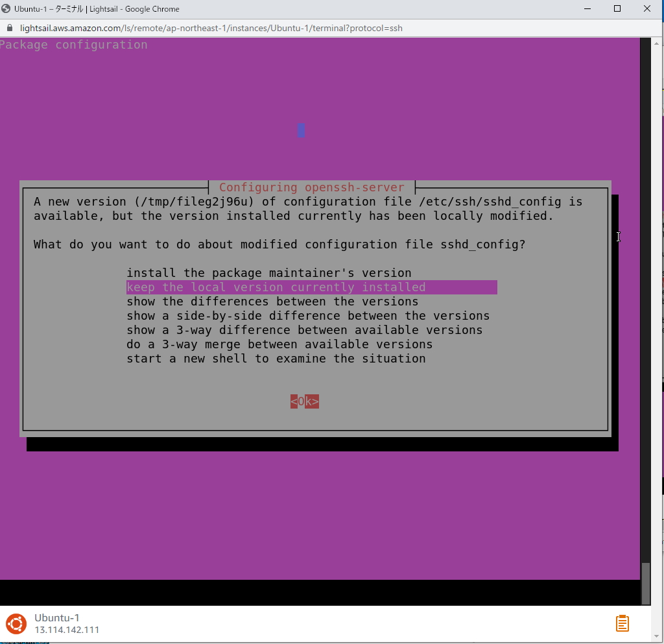Select "start a new shell to examine" option

(x=276, y=359)
